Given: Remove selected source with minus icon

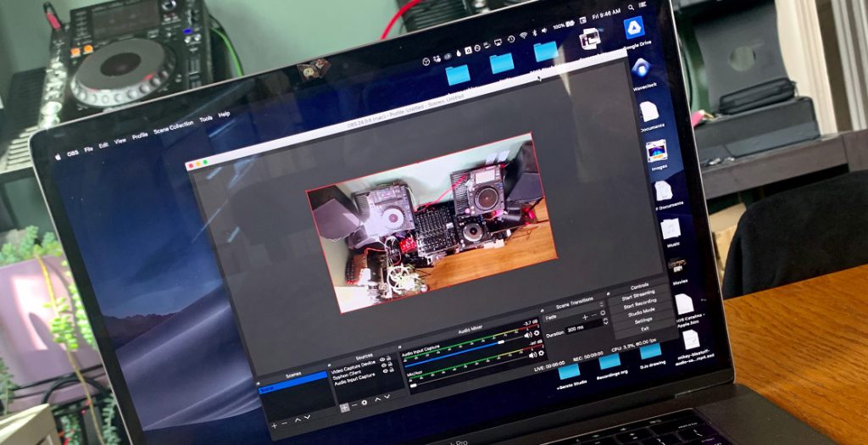Looking at the screenshot, I should (354, 404).
